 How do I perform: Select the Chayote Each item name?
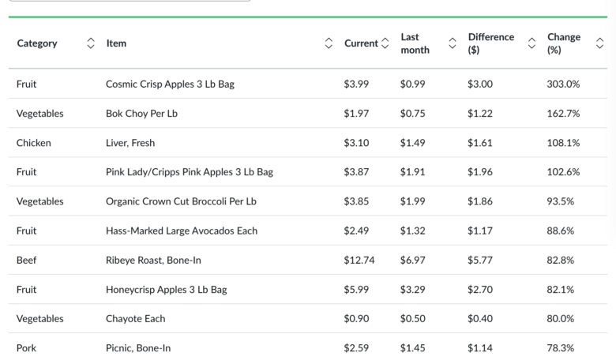pyautogui.click(x=135, y=318)
